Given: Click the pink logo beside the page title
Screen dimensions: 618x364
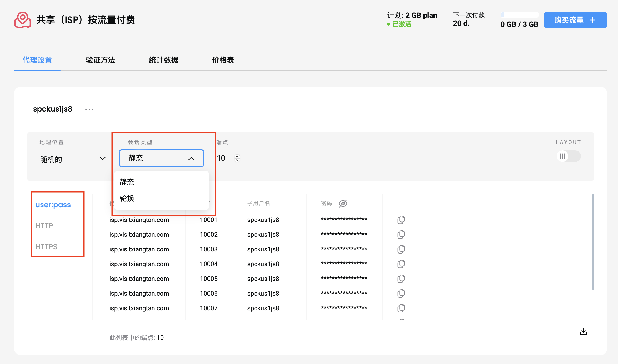Looking at the screenshot, I should click(x=22, y=20).
